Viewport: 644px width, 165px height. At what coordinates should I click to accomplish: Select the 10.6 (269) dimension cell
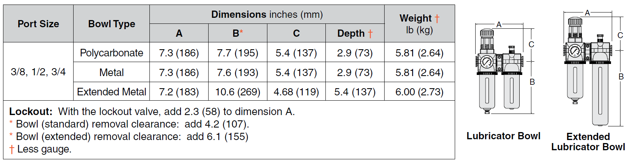(x=237, y=92)
